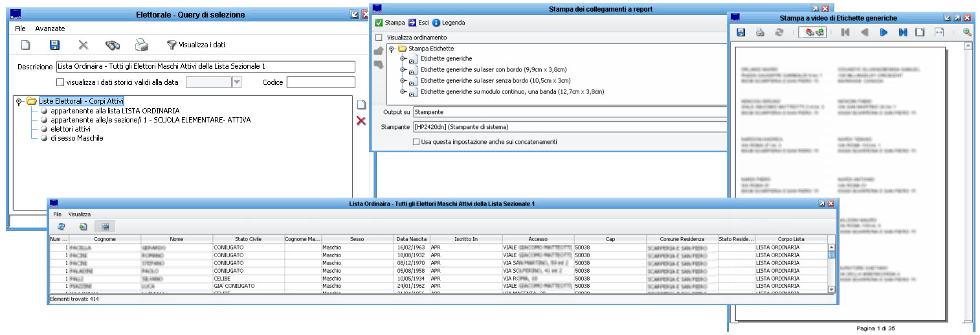Open the historical date dropdown arrow
Image resolution: width=980 pixels, height=335 pixels.
(236, 82)
